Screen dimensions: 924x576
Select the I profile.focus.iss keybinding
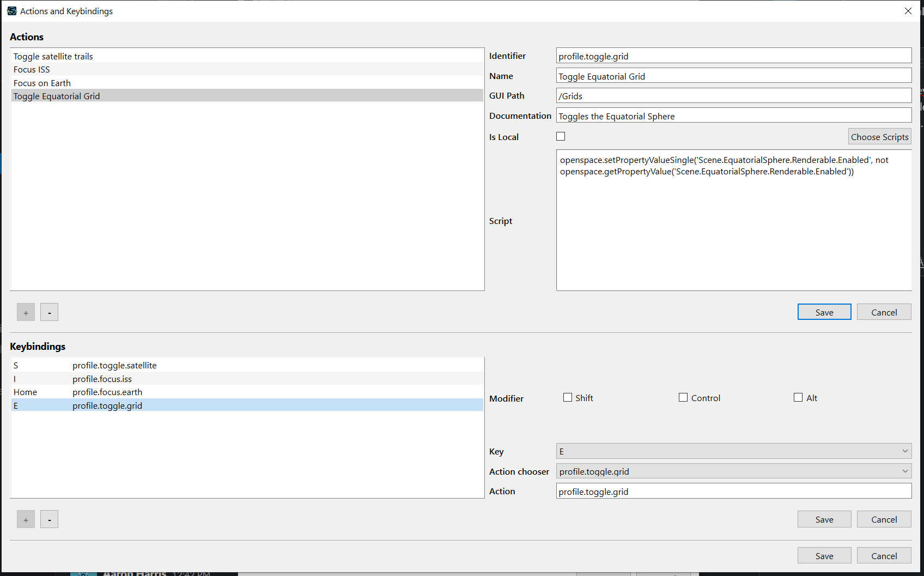point(247,379)
